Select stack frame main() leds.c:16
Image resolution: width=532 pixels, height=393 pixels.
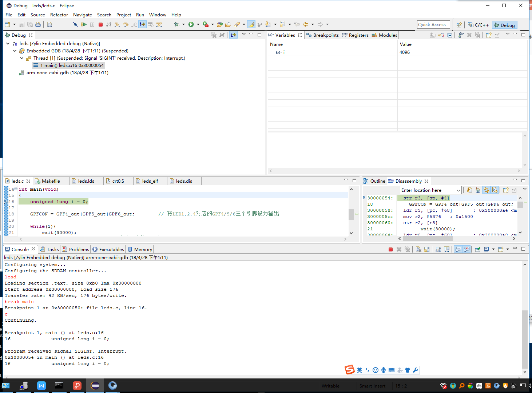click(68, 65)
